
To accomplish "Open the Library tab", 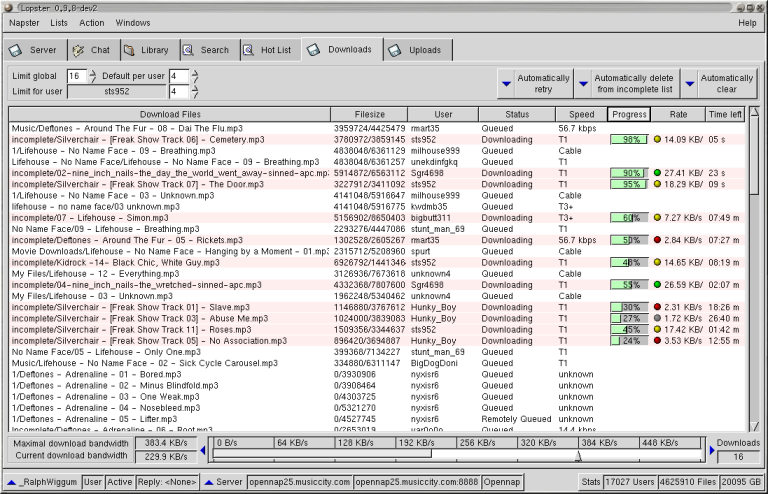I will [x=149, y=50].
